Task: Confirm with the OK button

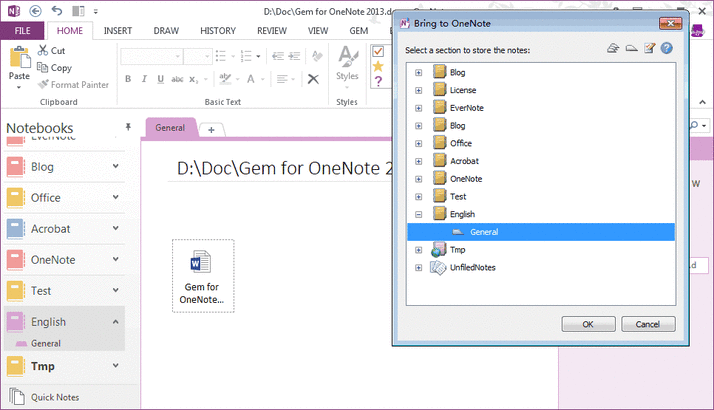Action: point(588,324)
